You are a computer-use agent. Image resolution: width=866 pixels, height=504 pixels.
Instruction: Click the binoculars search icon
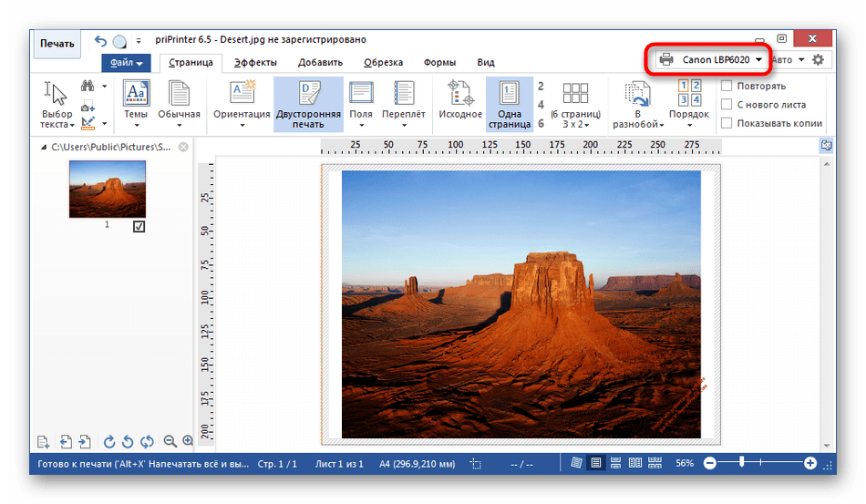pos(88,86)
